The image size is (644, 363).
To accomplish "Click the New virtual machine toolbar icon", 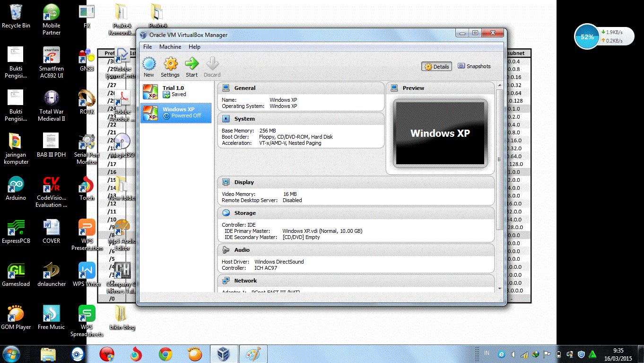I will pos(149,67).
